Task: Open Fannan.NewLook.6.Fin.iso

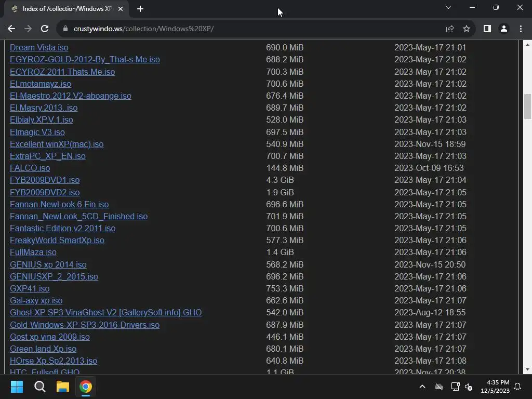Action: tap(59, 204)
